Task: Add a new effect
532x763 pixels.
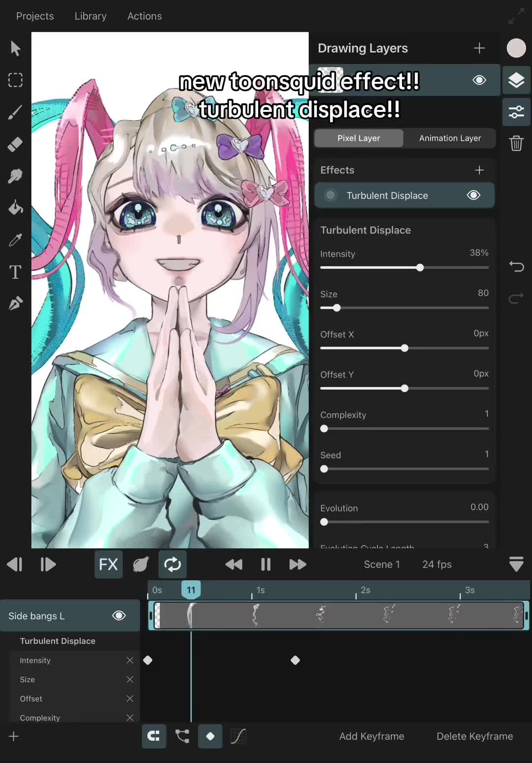Action: [479, 170]
